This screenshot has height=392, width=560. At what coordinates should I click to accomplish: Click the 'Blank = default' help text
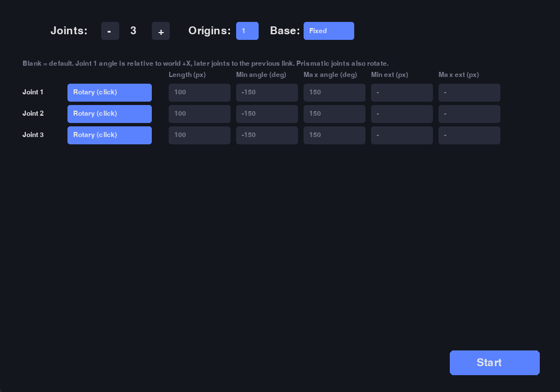[205, 63]
